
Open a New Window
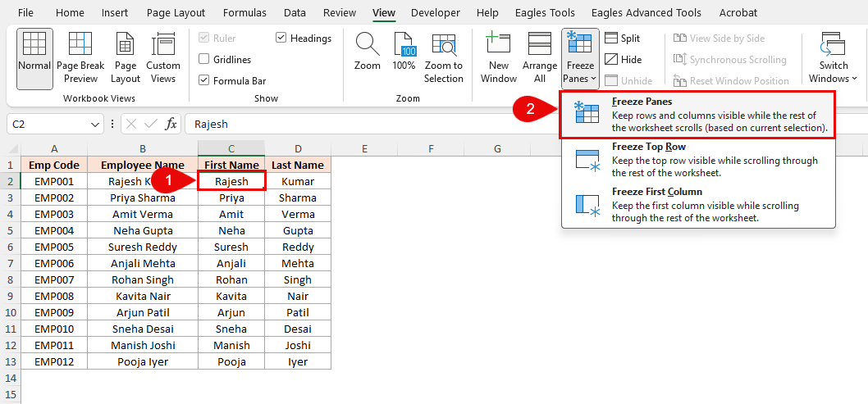click(498, 58)
